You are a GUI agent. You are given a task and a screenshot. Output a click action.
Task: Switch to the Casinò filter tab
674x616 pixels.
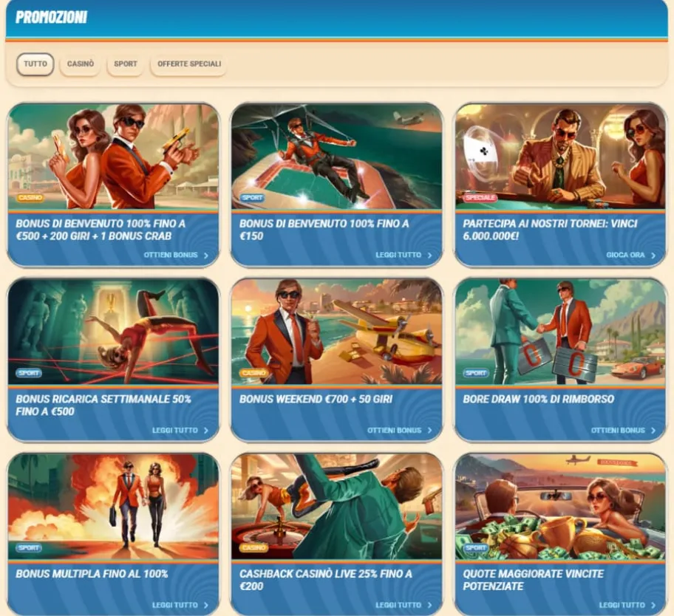[81, 64]
